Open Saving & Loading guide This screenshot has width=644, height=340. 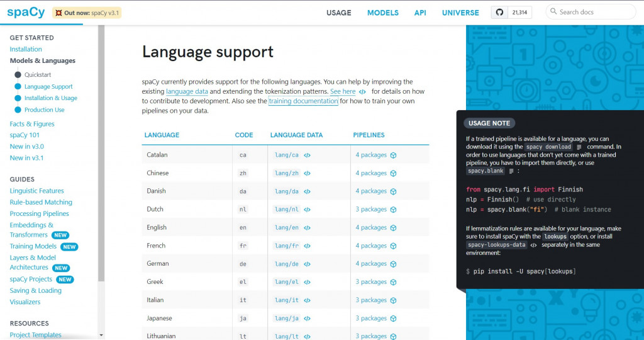tap(36, 291)
